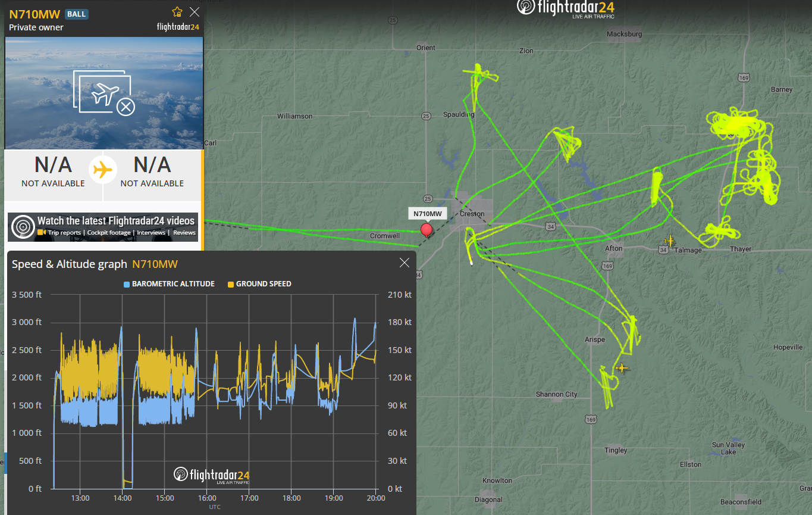
Task: Click the 3 500 ft altitude axis label
Action: coord(27,295)
